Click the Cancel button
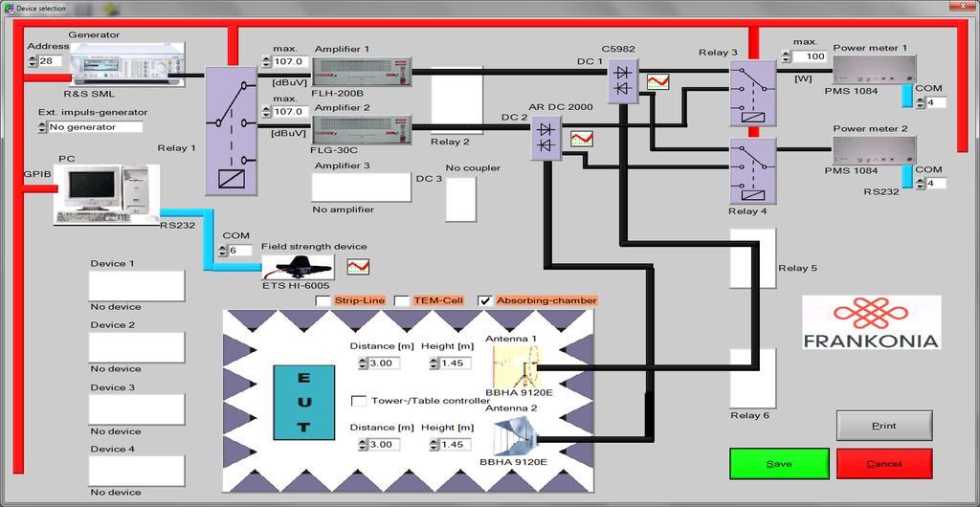 [884, 464]
